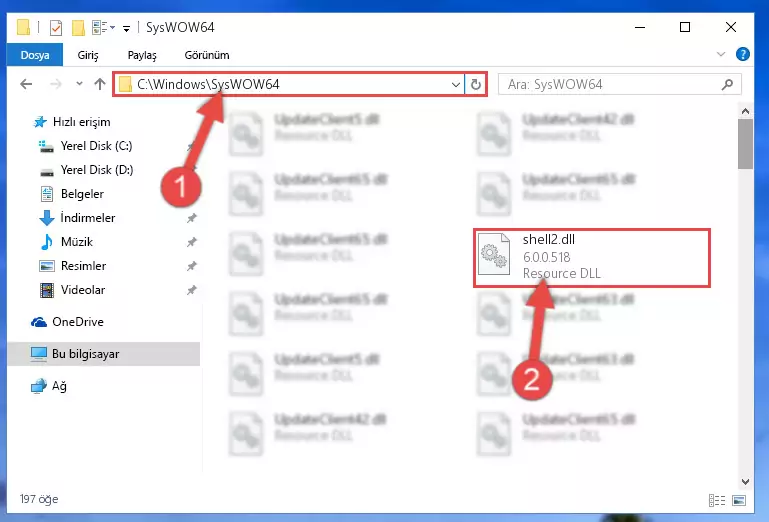
Task: Click the Müzik note icon
Action: click(47, 242)
